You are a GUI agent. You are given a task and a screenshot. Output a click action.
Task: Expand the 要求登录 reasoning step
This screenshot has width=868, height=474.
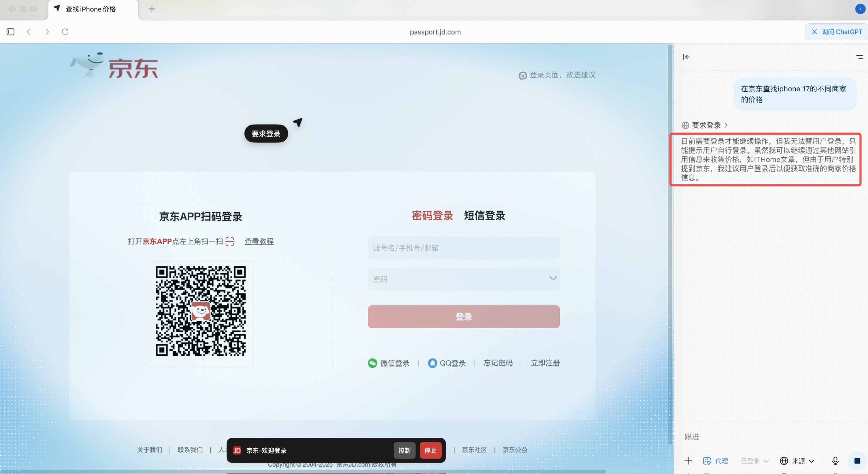coord(706,125)
